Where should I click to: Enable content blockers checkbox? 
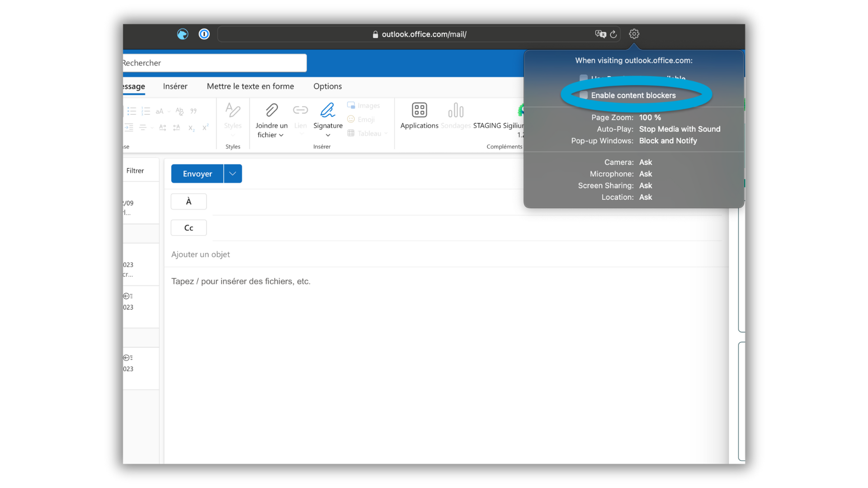pyautogui.click(x=584, y=95)
